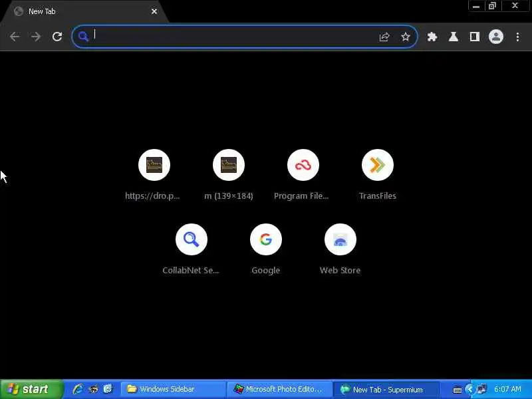The height and width of the screenshot is (399, 532).
Task: Go back using the back arrow
Action: tap(15, 37)
